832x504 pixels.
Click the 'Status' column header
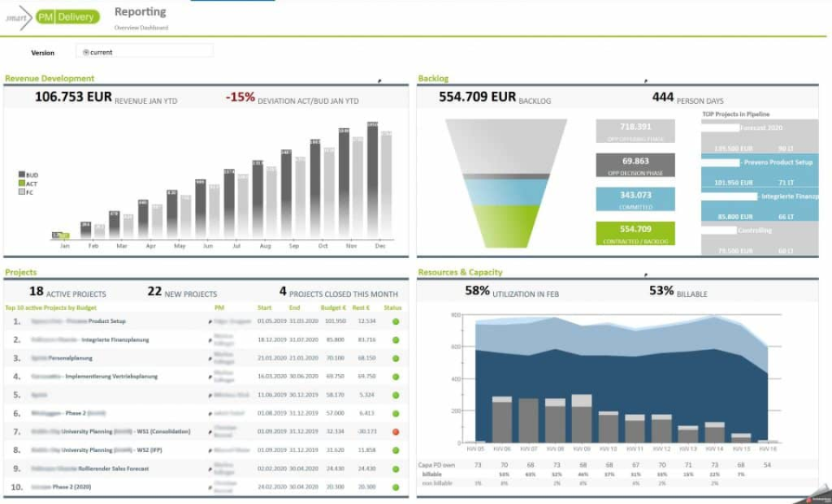[393, 307]
